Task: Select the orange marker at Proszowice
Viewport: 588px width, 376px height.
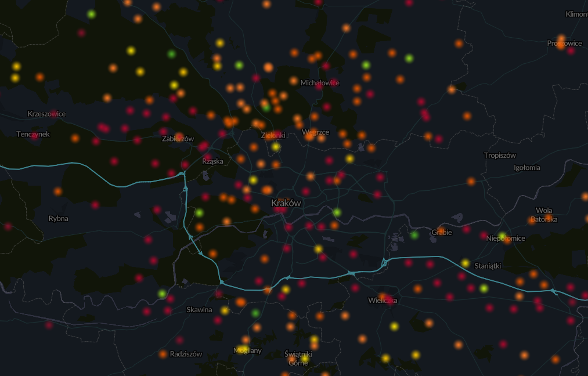Action: coord(560,45)
